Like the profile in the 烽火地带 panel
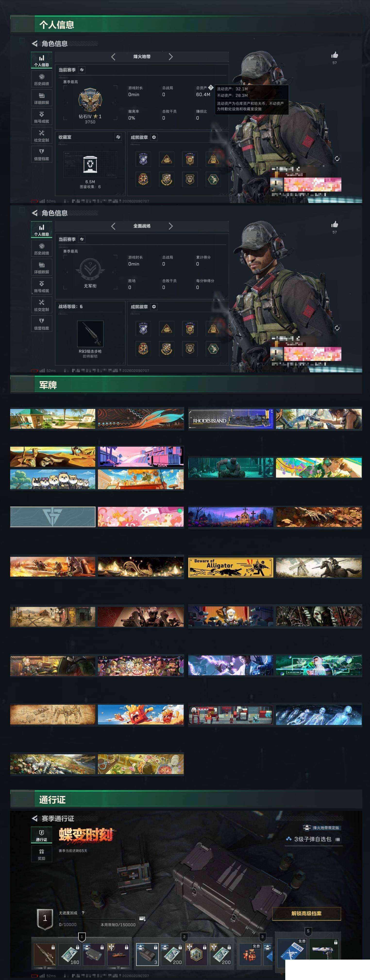The width and height of the screenshot is (370, 980). coord(335,55)
